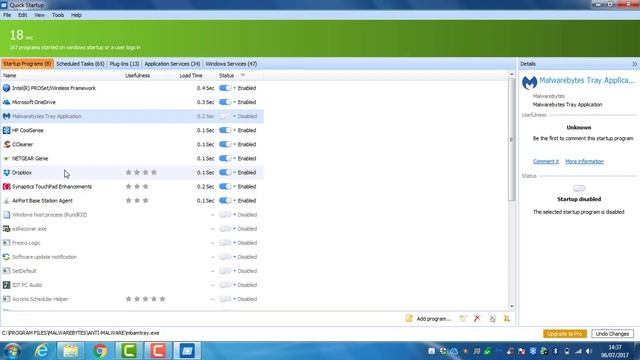Open the Tools menu
The image size is (640, 360).
tap(58, 15)
